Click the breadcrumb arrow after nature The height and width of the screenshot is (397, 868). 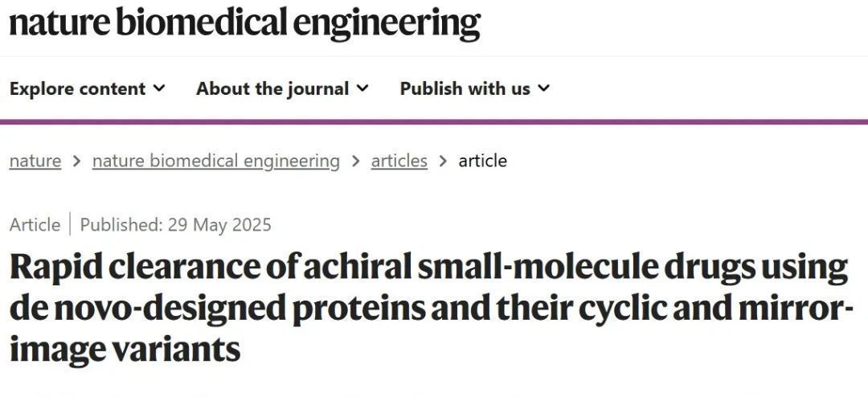click(x=76, y=161)
